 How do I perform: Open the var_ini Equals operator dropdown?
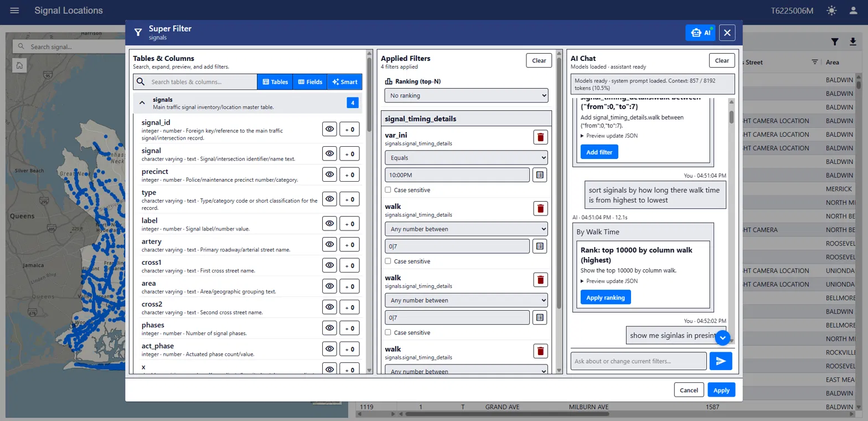click(x=466, y=157)
